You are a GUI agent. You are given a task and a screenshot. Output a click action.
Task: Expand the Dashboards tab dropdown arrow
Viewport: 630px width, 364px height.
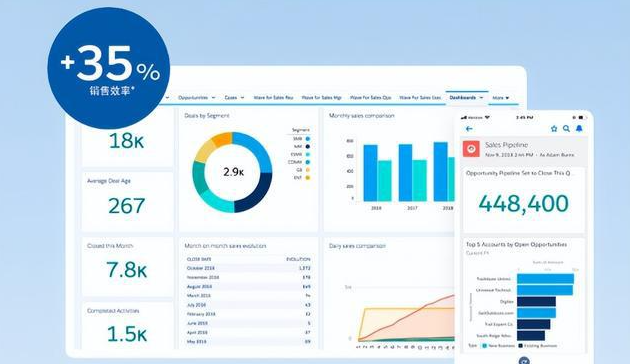(x=481, y=98)
